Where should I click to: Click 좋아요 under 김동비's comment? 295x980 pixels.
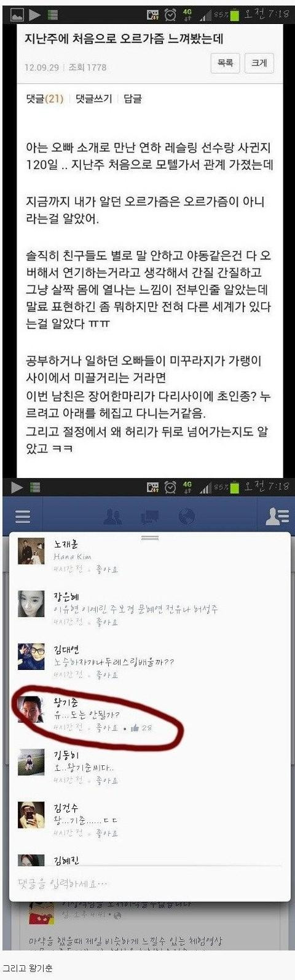pyautogui.click(x=107, y=781)
